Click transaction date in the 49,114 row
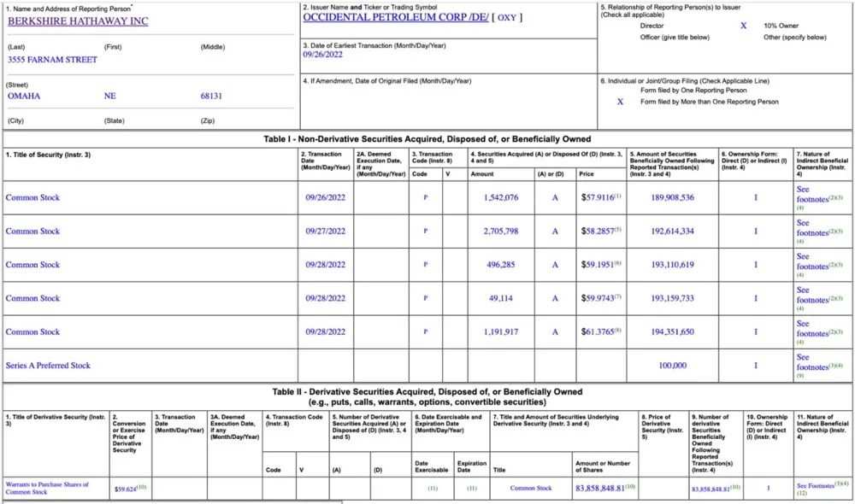Screen dimensions: 855x504 tap(326, 299)
